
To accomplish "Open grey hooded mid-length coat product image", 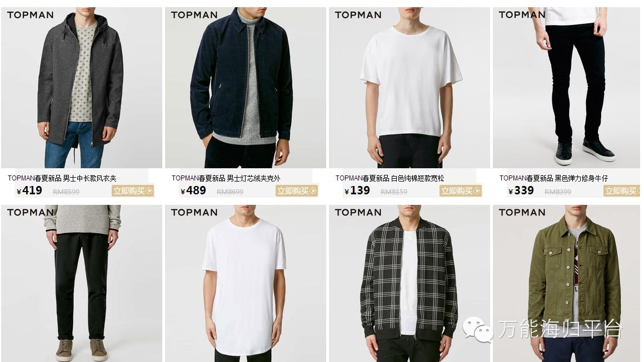I will point(81,87).
